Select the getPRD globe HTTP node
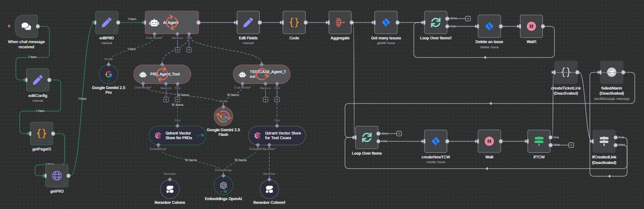This screenshot has height=209, width=644. pyautogui.click(x=57, y=176)
